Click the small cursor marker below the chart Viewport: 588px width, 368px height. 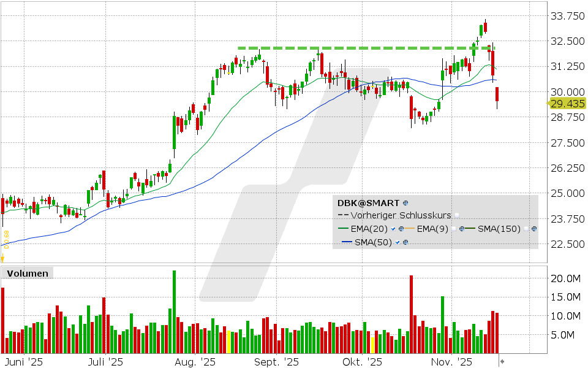pyautogui.click(x=501, y=356)
